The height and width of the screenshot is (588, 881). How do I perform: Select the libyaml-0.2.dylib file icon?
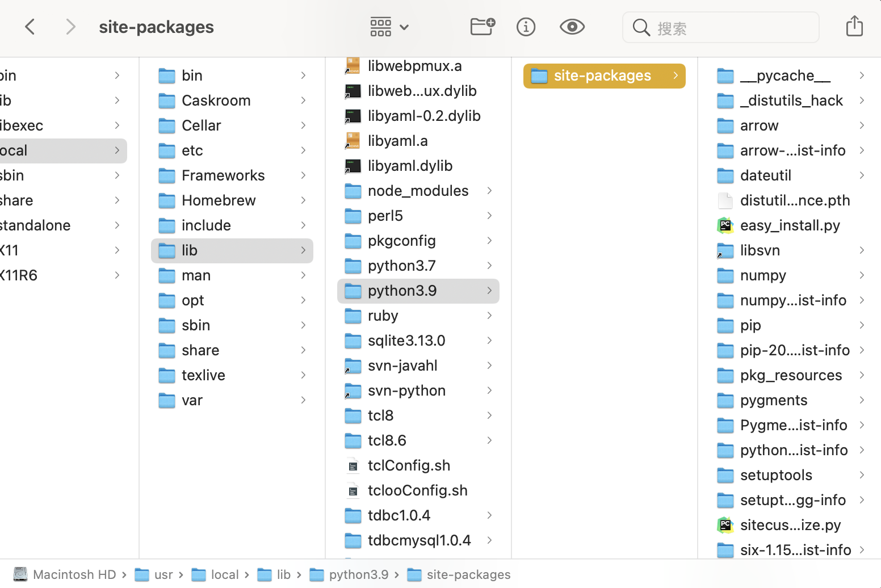pos(353,116)
